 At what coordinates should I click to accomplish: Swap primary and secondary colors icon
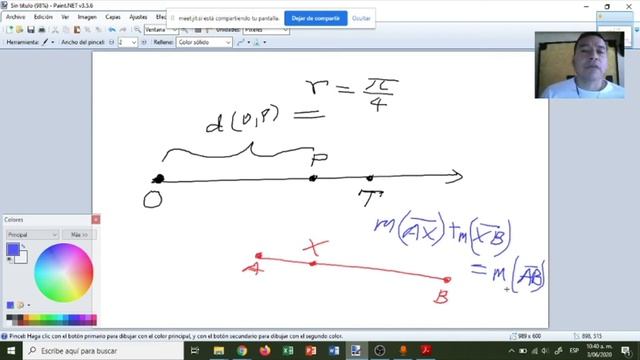click(x=24, y=246)
